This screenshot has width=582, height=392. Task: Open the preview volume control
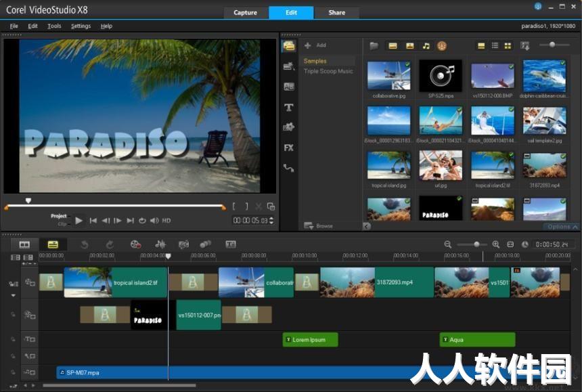click(x=154, y=221)
